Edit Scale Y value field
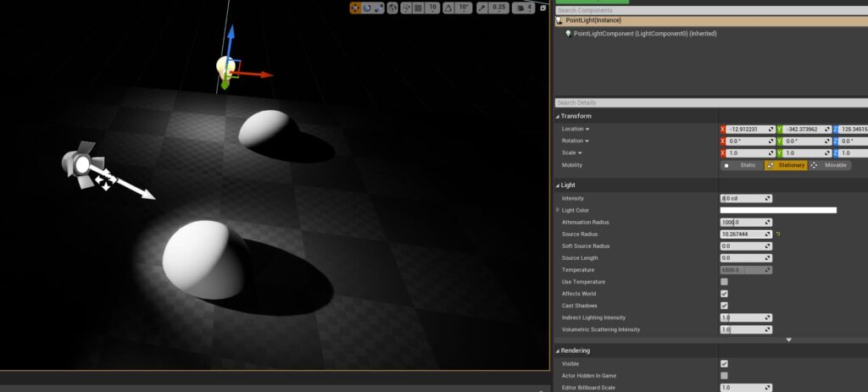 point(807,153)
